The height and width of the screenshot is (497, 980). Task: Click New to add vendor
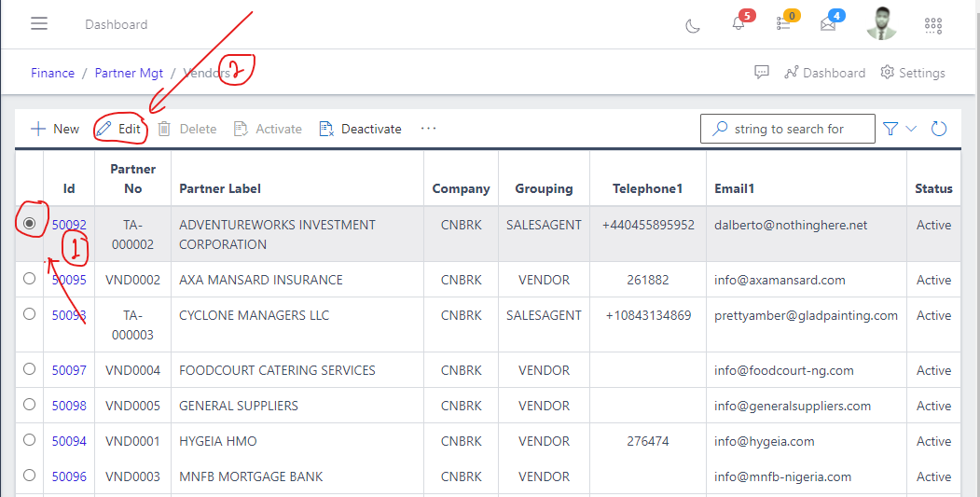tap(55, 129)
